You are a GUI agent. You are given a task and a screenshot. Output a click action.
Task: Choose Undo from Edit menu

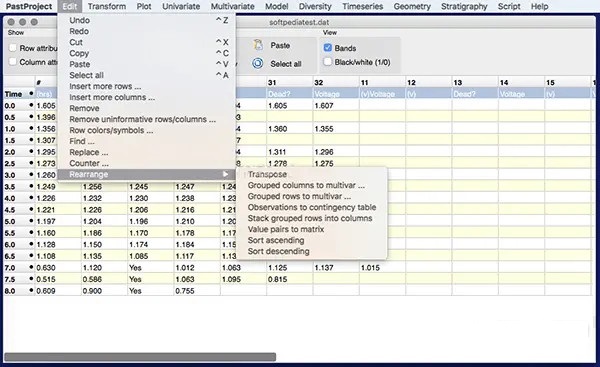click(147, 20)
